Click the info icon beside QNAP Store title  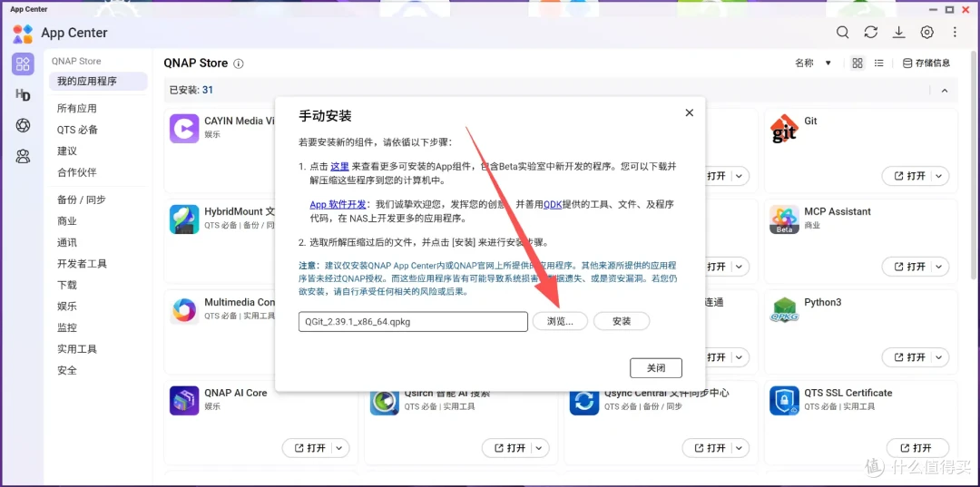(x=239, y=63)
